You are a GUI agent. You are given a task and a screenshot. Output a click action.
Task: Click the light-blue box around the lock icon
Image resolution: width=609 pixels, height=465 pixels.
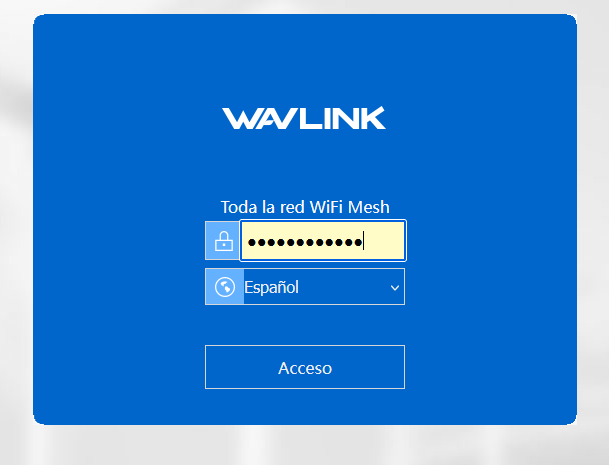pyautogui.click(x=222, y=240)
